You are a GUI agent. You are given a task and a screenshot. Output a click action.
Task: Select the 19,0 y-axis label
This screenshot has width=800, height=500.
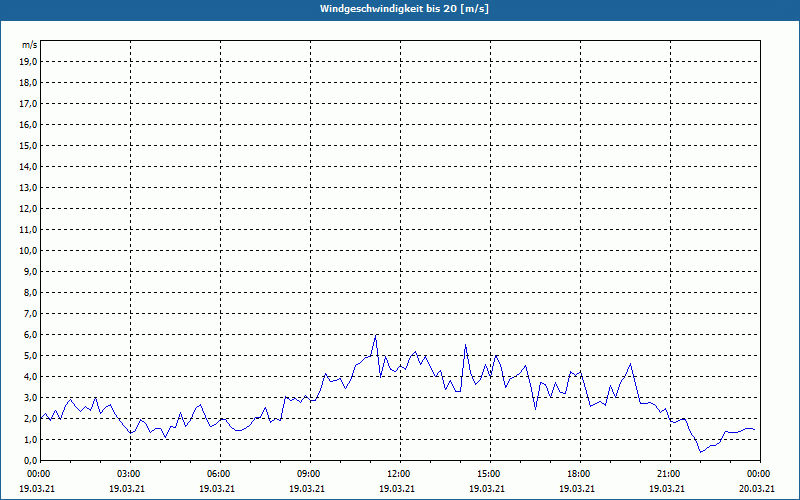click(x=29, y=61)
